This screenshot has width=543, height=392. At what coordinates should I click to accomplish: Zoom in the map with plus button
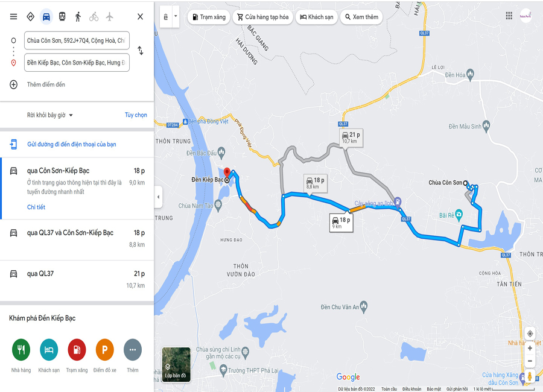point(530,349)
